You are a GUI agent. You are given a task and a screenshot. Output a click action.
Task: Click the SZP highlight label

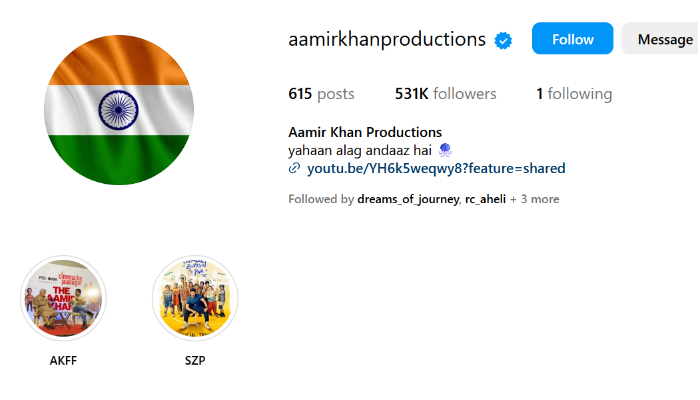coord(195,360)
